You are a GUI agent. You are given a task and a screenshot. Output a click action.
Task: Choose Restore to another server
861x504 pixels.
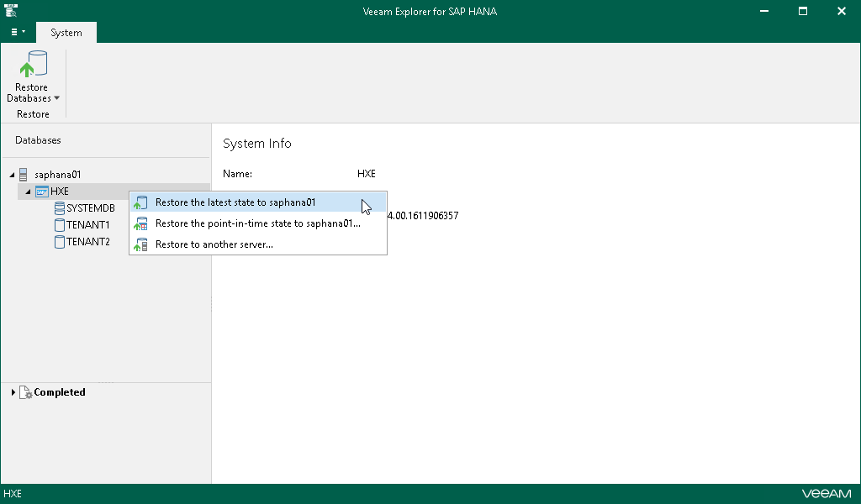pos(258,244)
